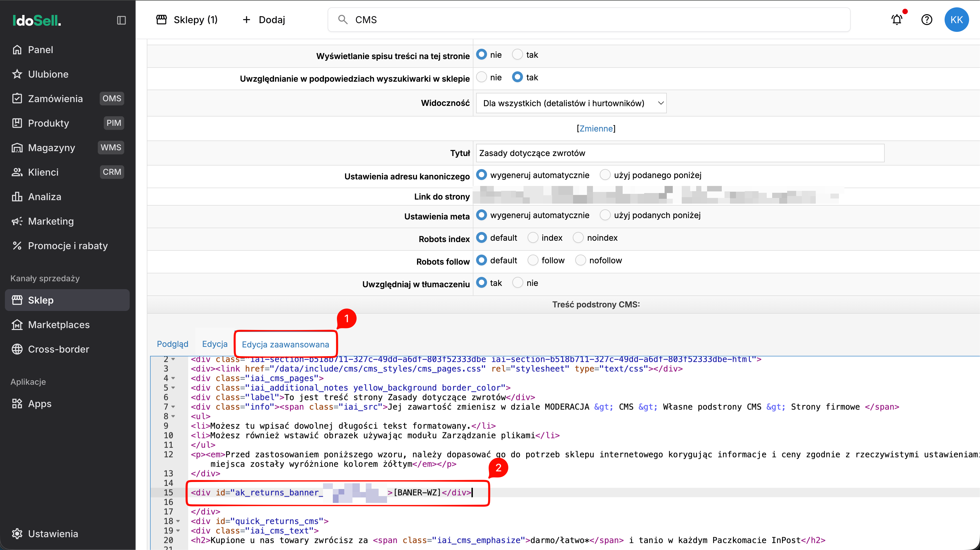Select 'tak' for Wyświetlanie spisu treści

(518, 55)
